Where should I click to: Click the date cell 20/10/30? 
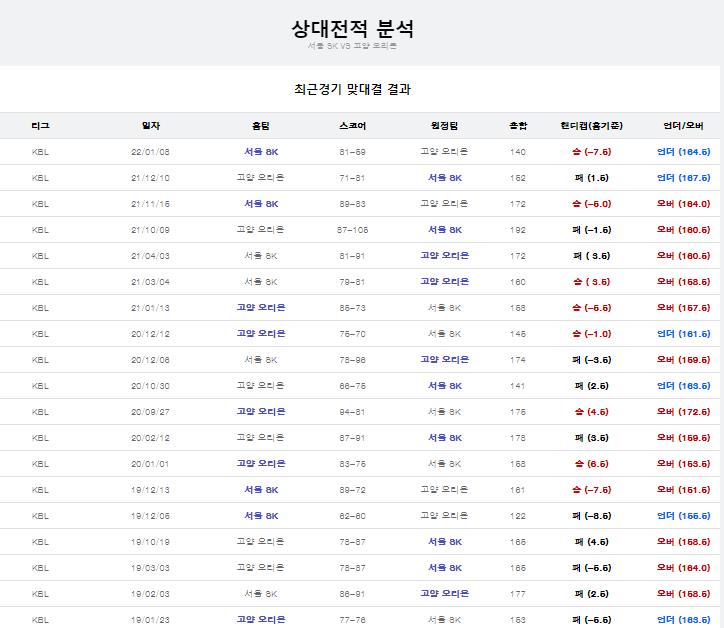(x=151, y=386)
